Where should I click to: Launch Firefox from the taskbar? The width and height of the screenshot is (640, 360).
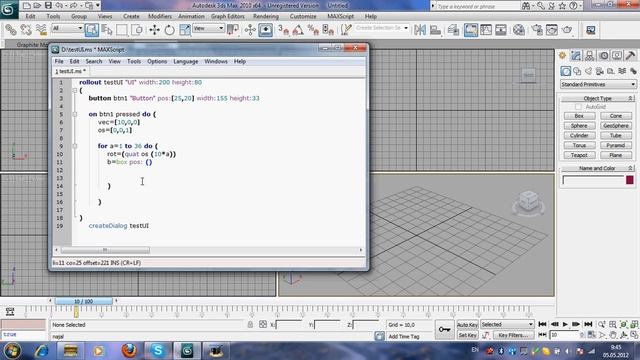tap(129, 351)
